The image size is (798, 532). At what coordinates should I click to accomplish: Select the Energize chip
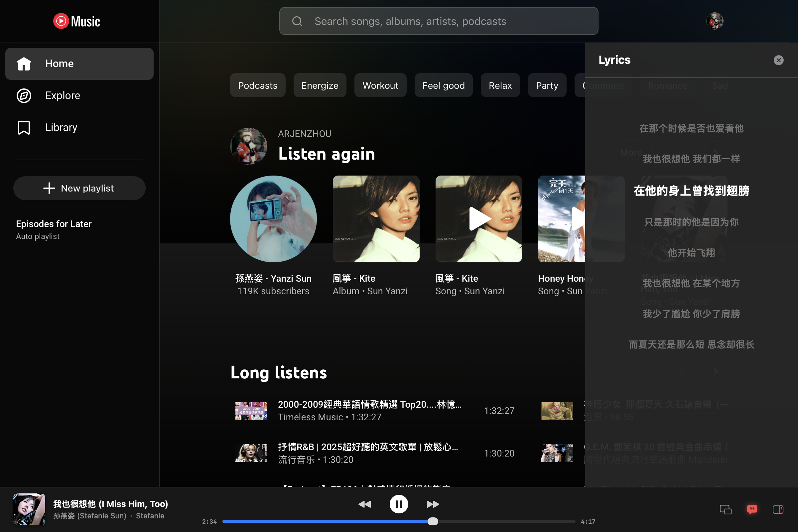point(320,85)
